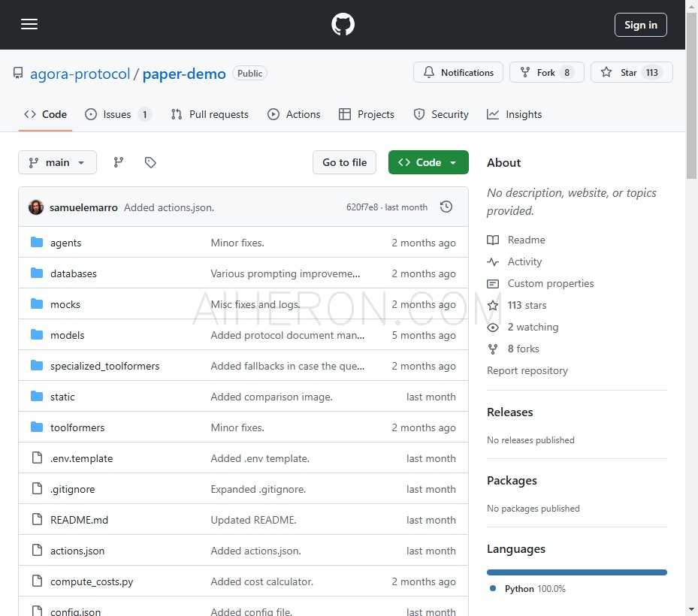The height and width of the screenshot is (616, 698).
Task: Click the .env.template file icon
Action: click(x=38, y=457)
